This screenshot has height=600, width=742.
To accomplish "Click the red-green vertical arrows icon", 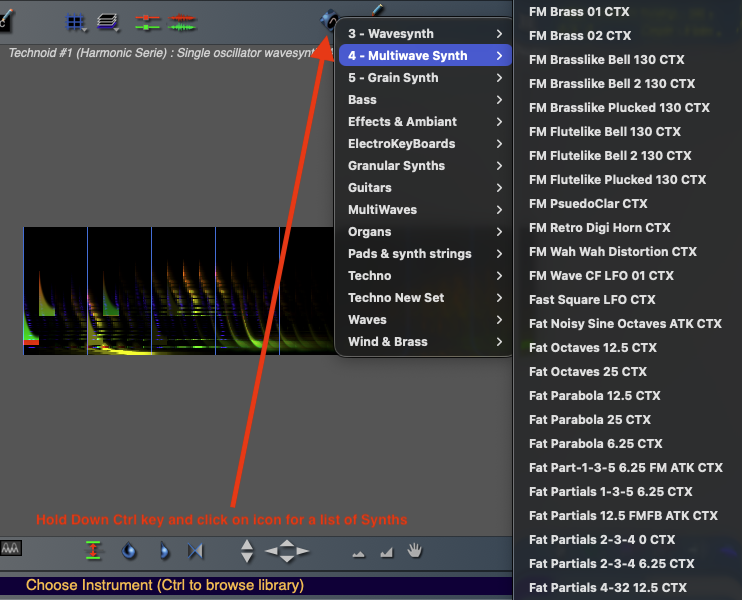I will click(93, 550).
